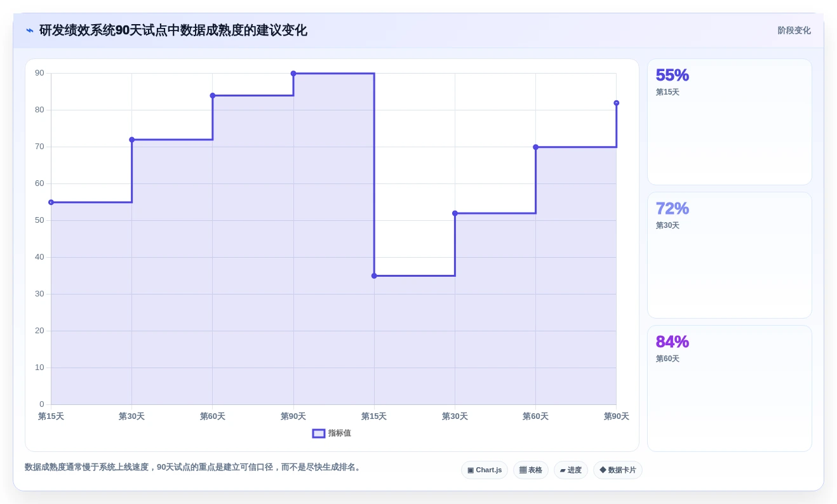Viewport: 837px width, 504px height.
Task: Click the chart data point at value 35
Action: [374, 276]
